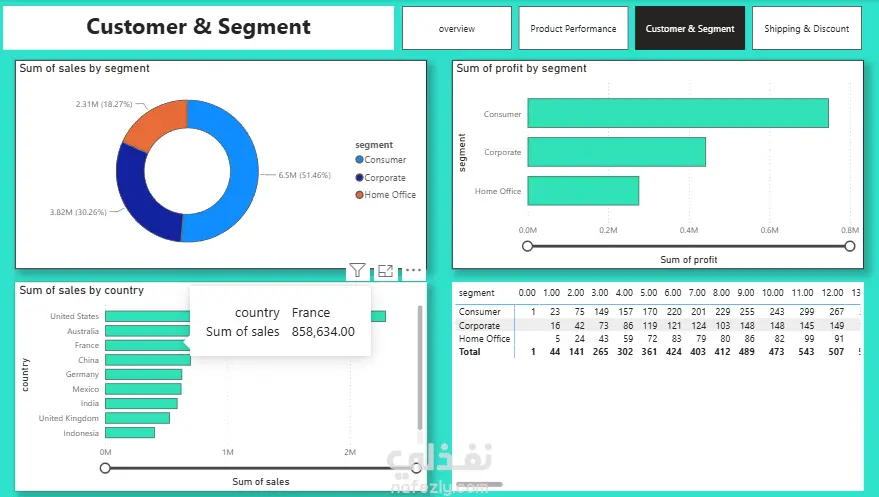Click the 5.00 column header in matrix
Viewport: 879px width, 497px height.
point(649,292)
